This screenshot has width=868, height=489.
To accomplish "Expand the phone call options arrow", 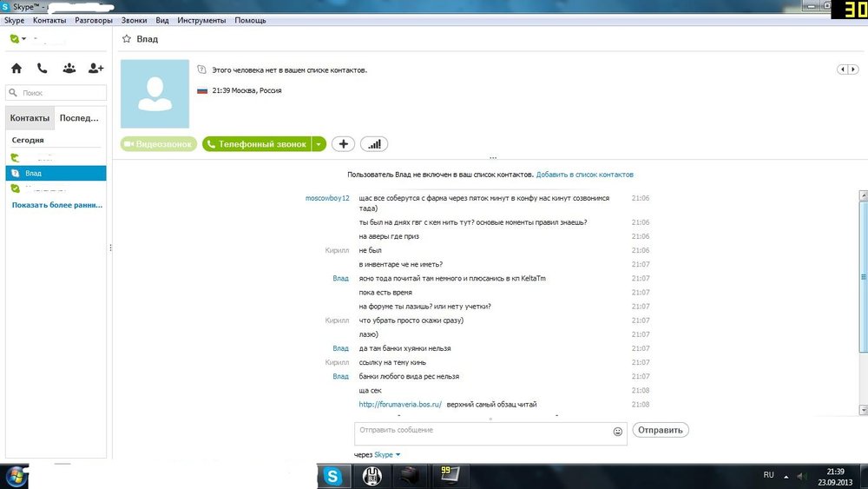I will tap(319, 144).
